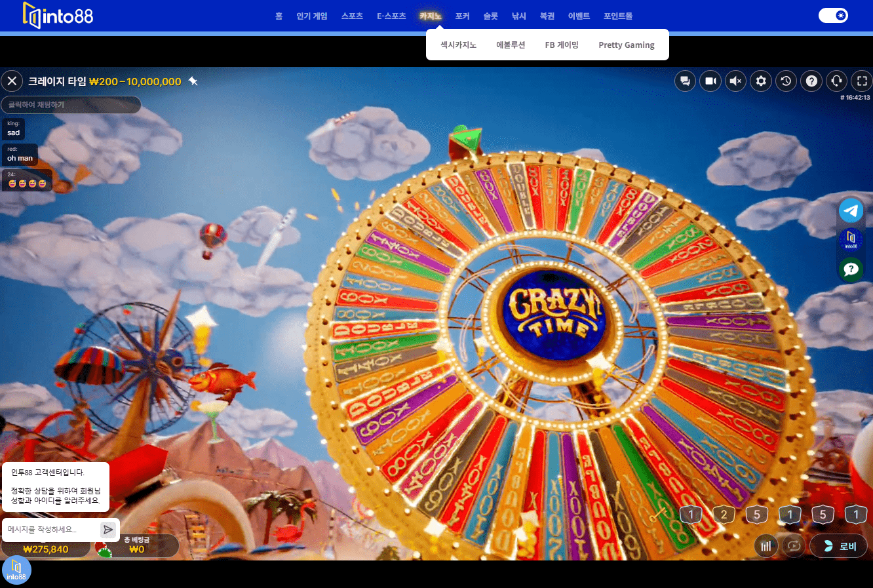
Task: Open the 포인트몰 menu item
Action: tap(618, 16)
